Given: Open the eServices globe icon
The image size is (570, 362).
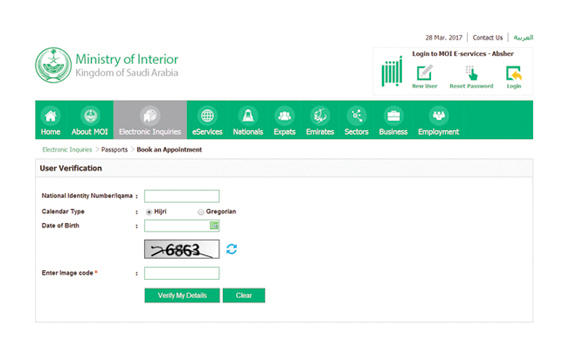Looking at the screenshot, I should (207, 116).
